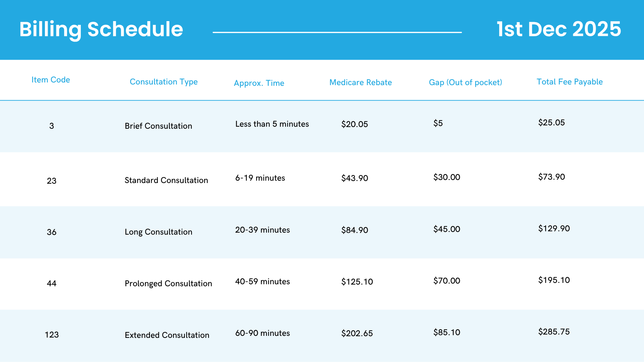Select the Gap (Out of pocket) header
This screenshot has height=362, width=644.
(x=465, y=82)
